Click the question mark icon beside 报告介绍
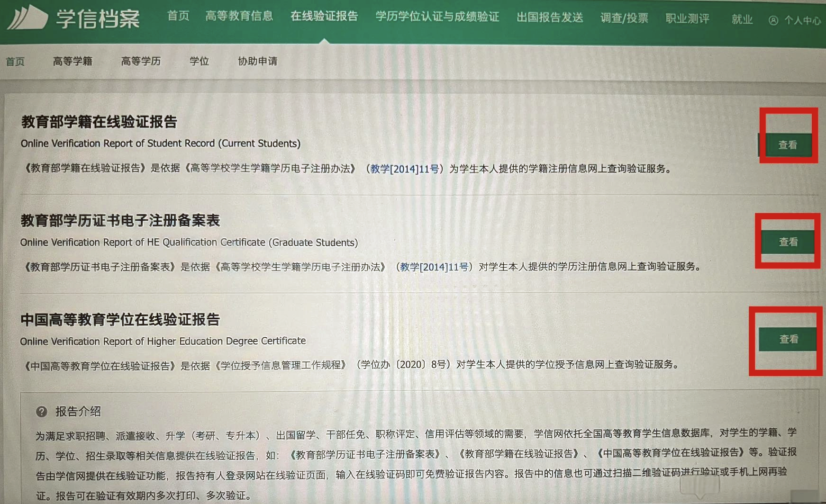 (42, 412)
